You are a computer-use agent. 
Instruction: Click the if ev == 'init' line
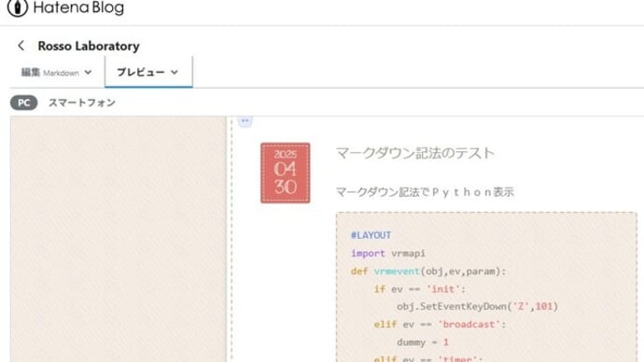click(420, 289)
